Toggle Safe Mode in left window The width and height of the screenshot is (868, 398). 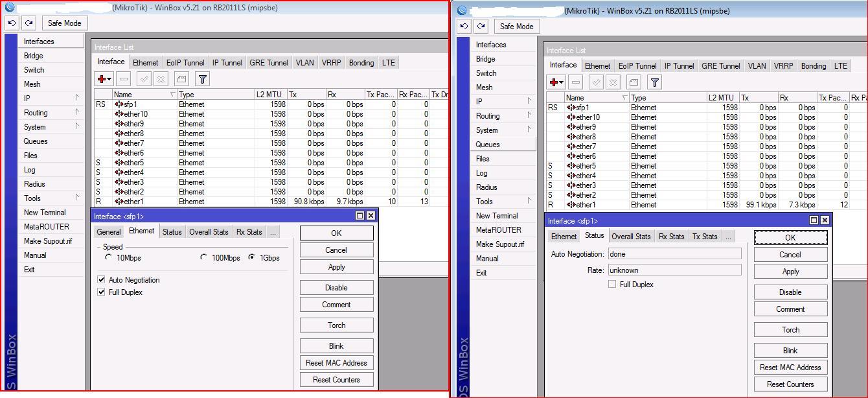(65, 23)
